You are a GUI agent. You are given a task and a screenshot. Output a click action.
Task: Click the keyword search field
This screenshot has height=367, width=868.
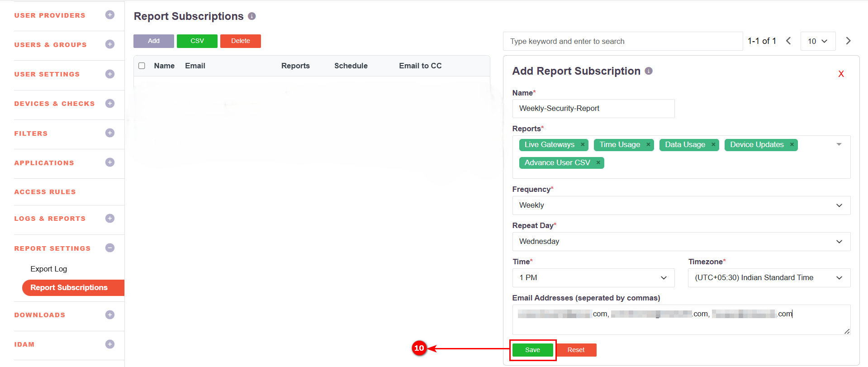coord(622,41)
